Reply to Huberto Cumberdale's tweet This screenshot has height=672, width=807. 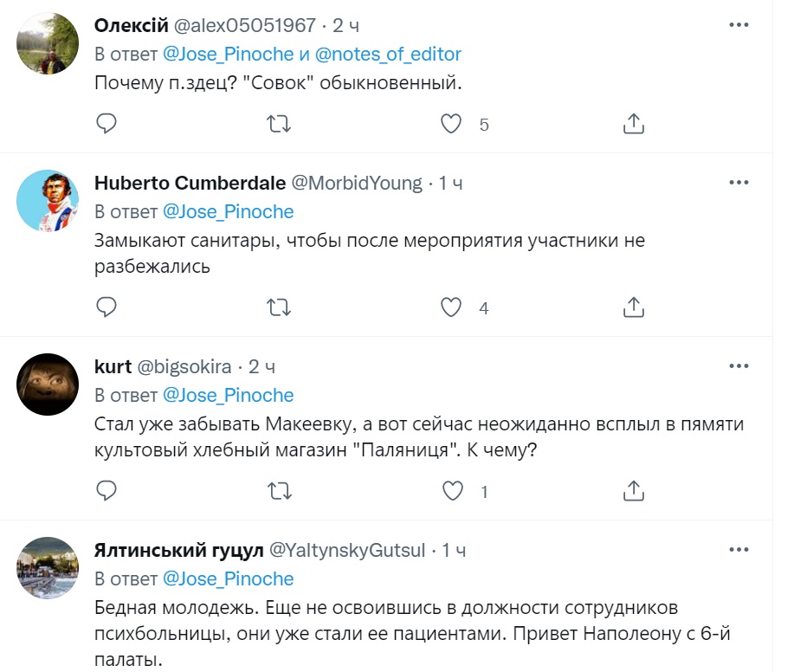click(x=106, y=307)
